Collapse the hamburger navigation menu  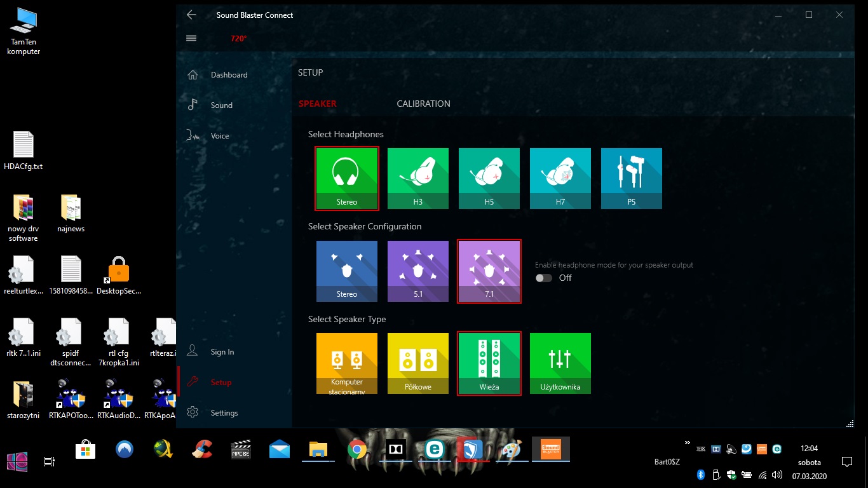pyautogui.click(x=191, y=38)
